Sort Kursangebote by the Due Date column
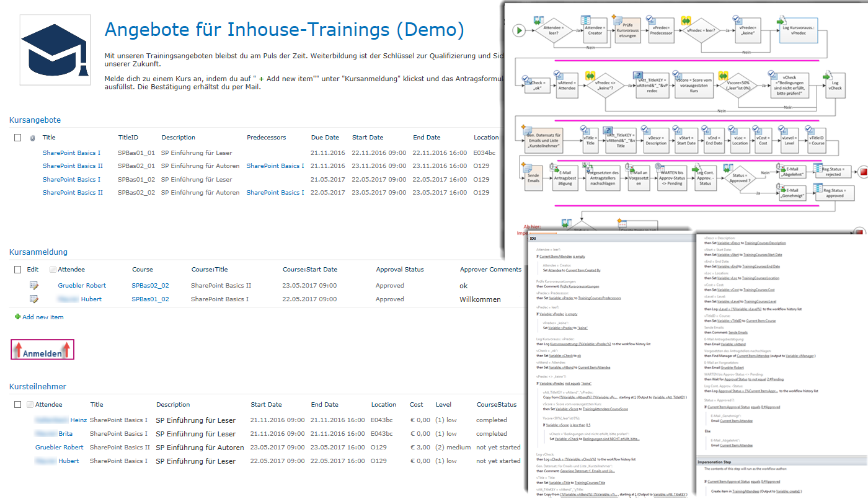Viewport: 868px width, 499px height. tap(325, 138)
